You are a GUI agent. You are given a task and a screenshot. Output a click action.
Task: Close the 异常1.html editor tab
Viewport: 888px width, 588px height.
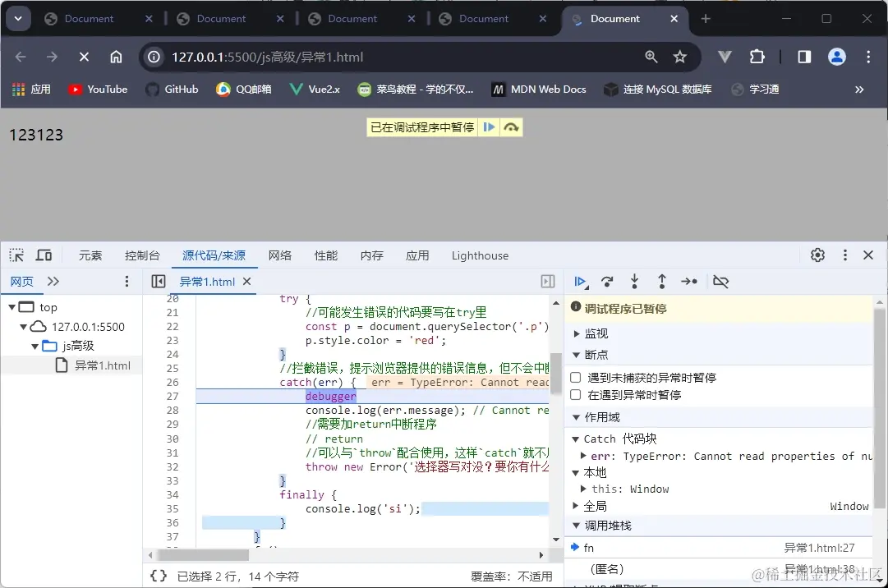247,281
